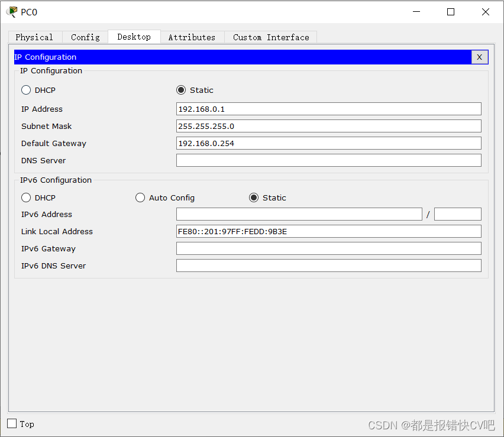Select Static IPv4 addressing
This screenshot has height=437, width=504.
coord(182,90)
